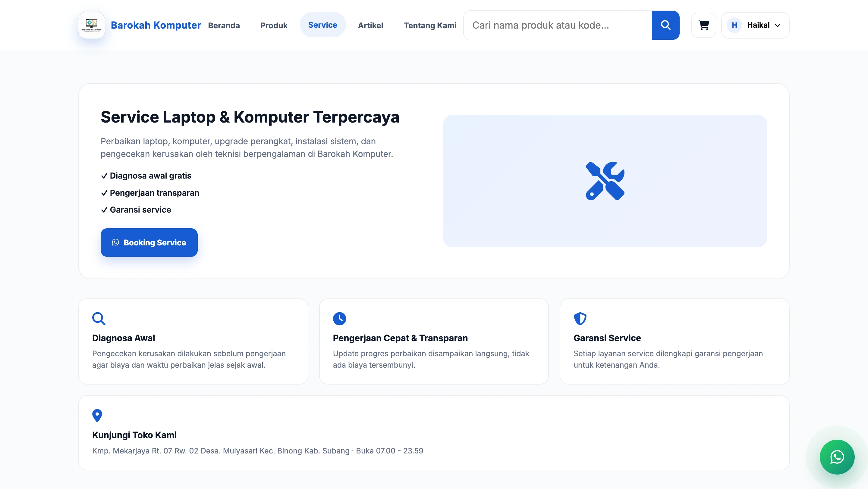The image size is (868, 489).
Task: Open the Artikel page
Action: (x=370, y=25)
